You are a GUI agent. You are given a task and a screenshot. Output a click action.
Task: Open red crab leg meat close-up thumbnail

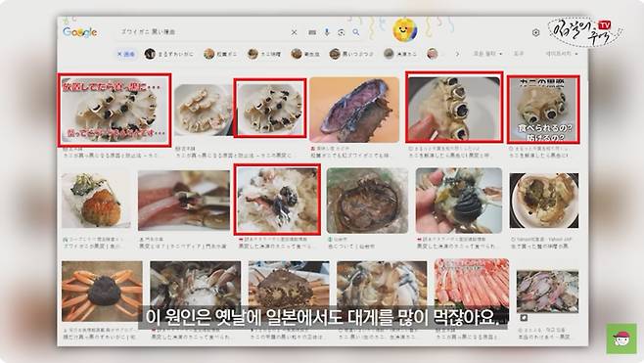pyautogui.click(x=184, y=201)
